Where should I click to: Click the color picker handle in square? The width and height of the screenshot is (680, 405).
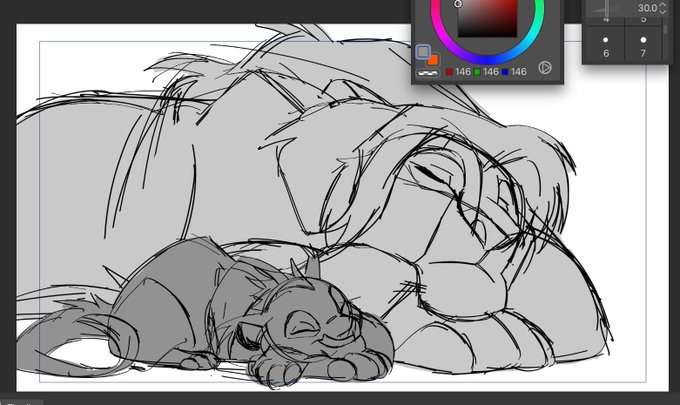click(x=458, y=4)
